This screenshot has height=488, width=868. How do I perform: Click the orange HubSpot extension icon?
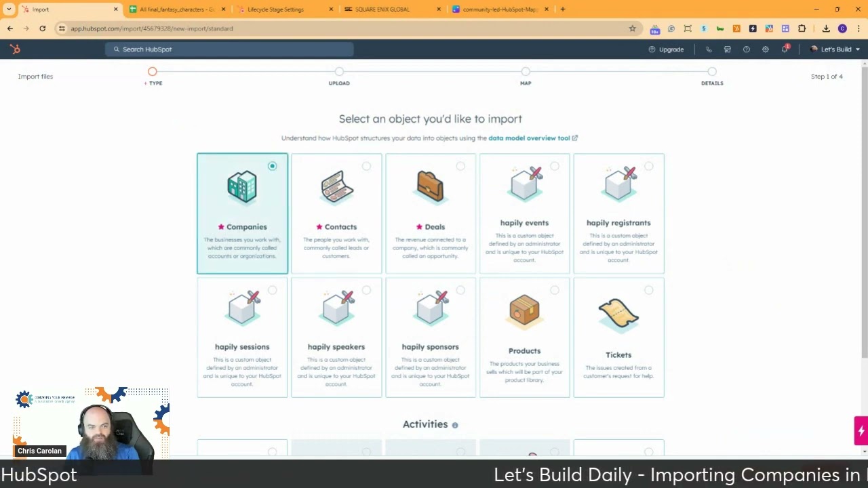click(x=736, y=28)
